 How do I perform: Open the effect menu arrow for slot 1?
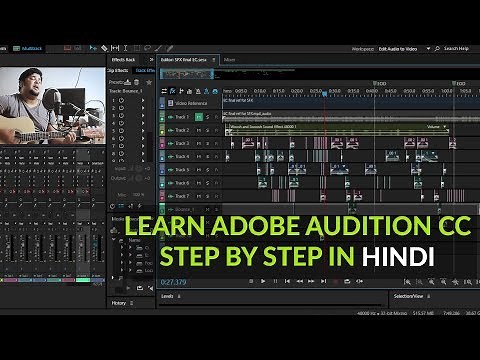pyautogui.click(x=143, y=100)
